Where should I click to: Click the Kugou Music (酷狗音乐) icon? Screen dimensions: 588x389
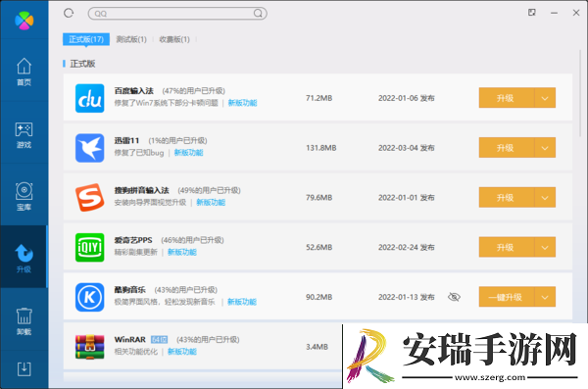tap(89, 297)
